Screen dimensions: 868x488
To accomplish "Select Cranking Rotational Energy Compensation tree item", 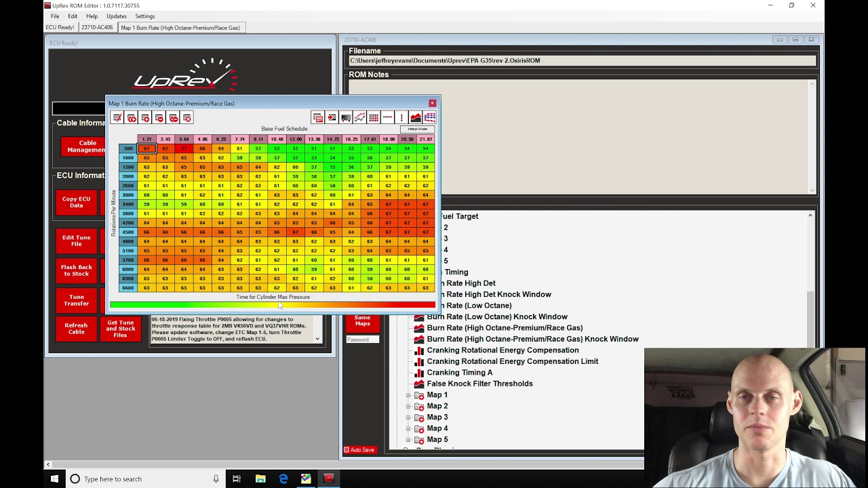I will pos(502,350).
